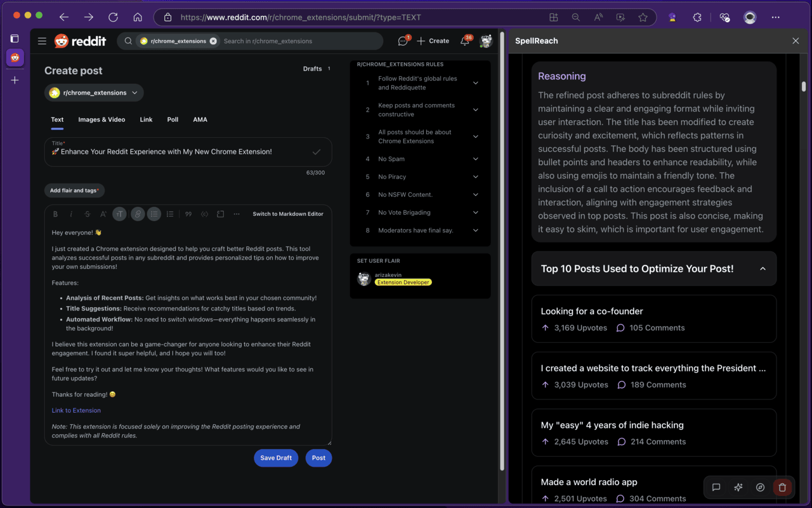Switch to the AMA tab

pyautogui.click(x=200, y=119)
